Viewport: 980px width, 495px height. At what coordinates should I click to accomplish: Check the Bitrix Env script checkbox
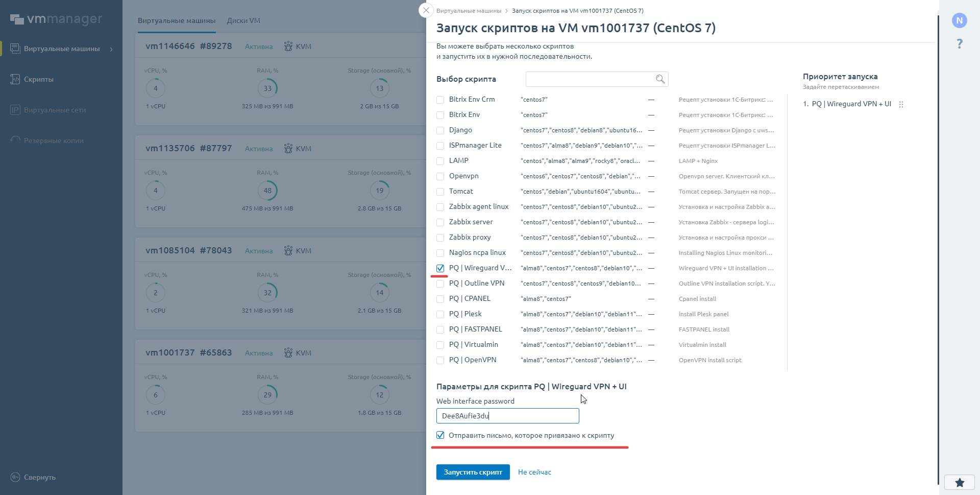click(440, 115)
